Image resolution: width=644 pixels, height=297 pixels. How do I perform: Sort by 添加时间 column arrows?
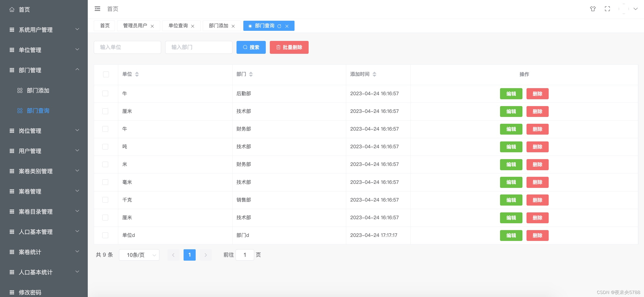pyautogui.click(x=374, y=74)
